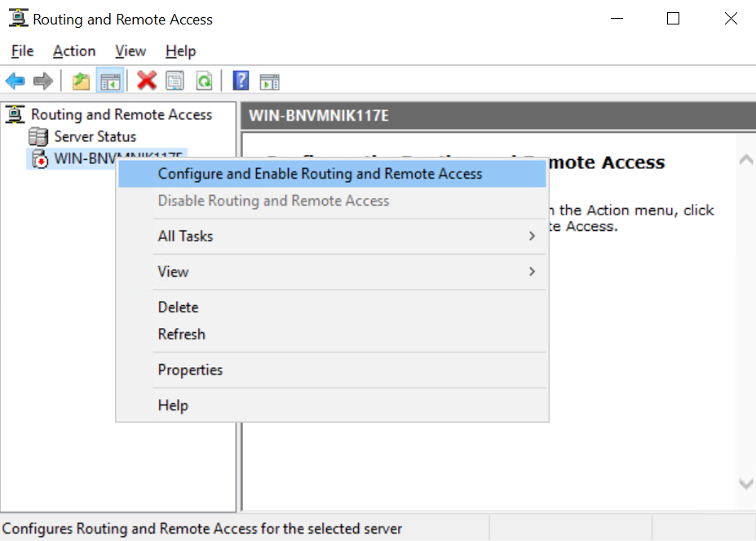Expand the All Tasks submenu
The height and width of the screenshot is (541, 756).
click(332, 236)
